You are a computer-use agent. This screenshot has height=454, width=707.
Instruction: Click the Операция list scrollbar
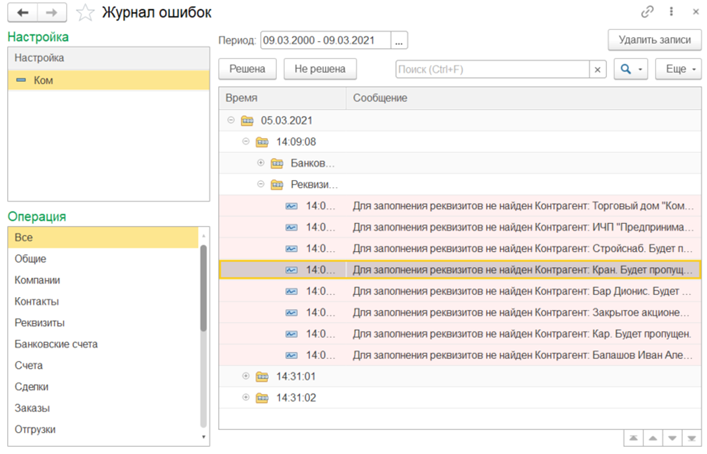[204, 290]
